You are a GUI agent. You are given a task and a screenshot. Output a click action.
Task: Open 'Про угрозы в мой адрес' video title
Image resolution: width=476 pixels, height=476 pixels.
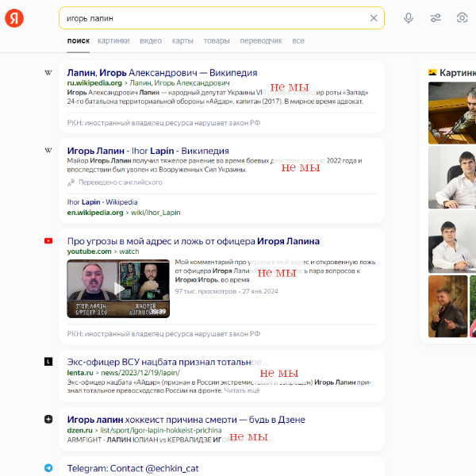(x=194, y=241)
